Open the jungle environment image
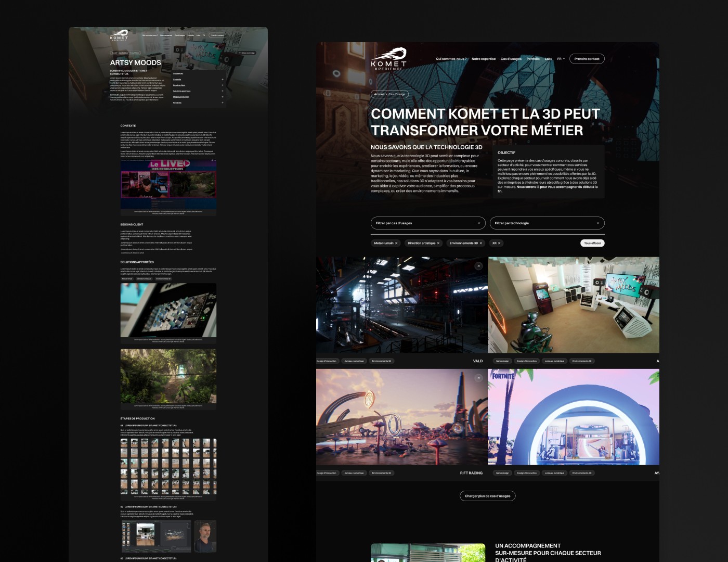 click(x=168, y=376)
